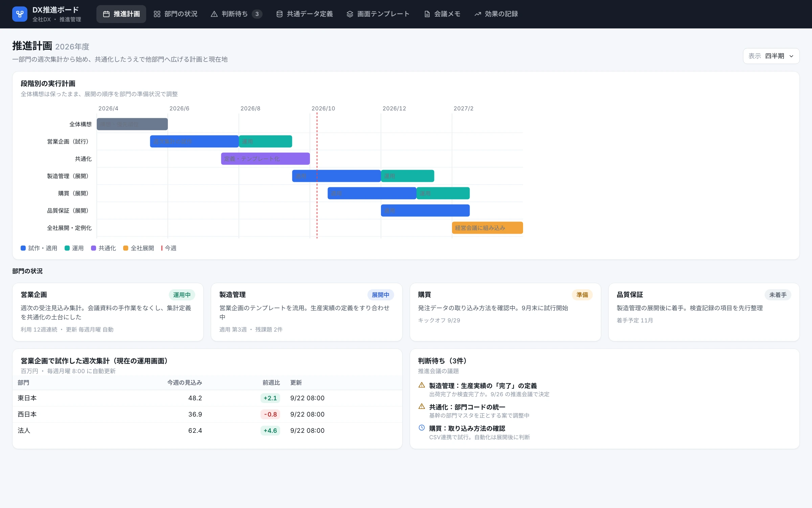The image size is (812, 508).
Task: Select the 定義・テンプレート化 Gantt bar
Action: tap(265, 158)
